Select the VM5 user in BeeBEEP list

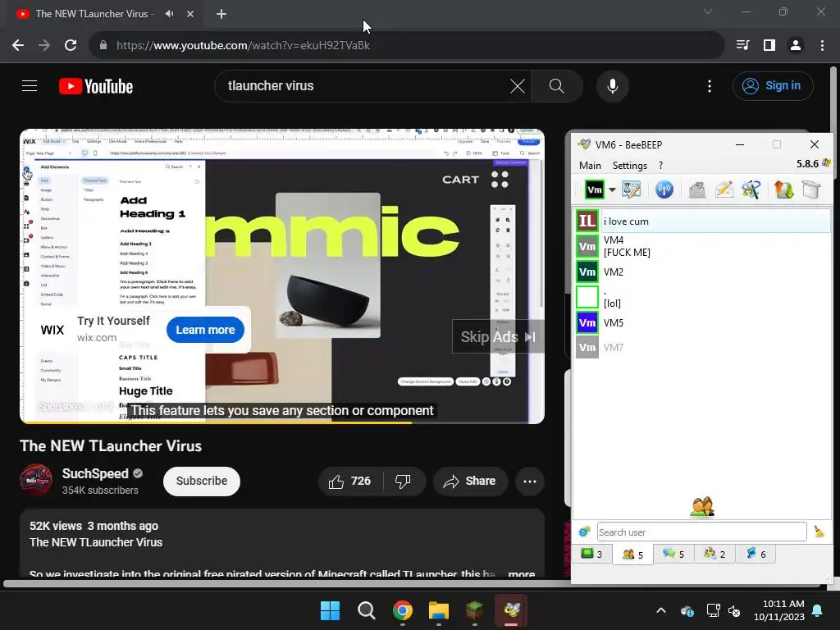pos(702,322)
